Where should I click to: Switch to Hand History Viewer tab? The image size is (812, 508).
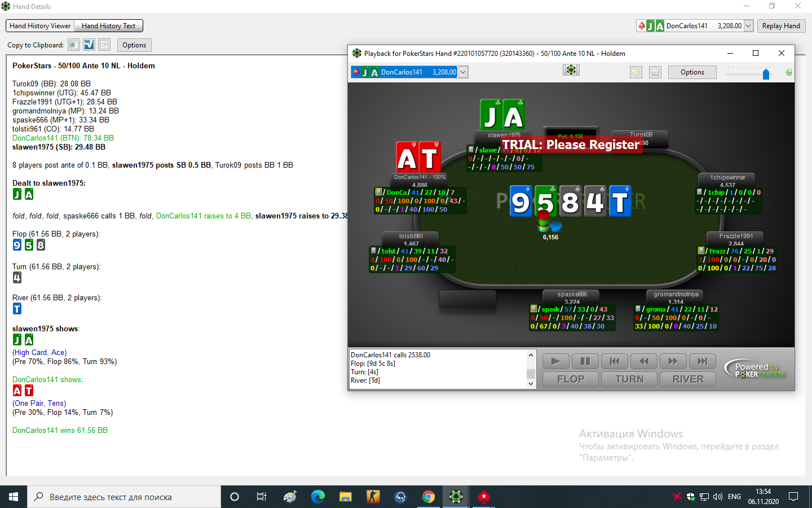(x=40, y=26)
